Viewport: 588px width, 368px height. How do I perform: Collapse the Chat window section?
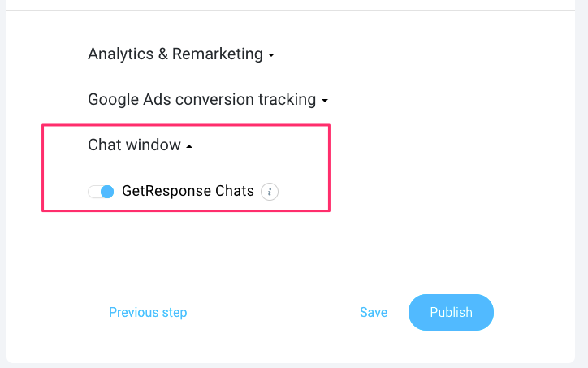[x=141, y=145]
